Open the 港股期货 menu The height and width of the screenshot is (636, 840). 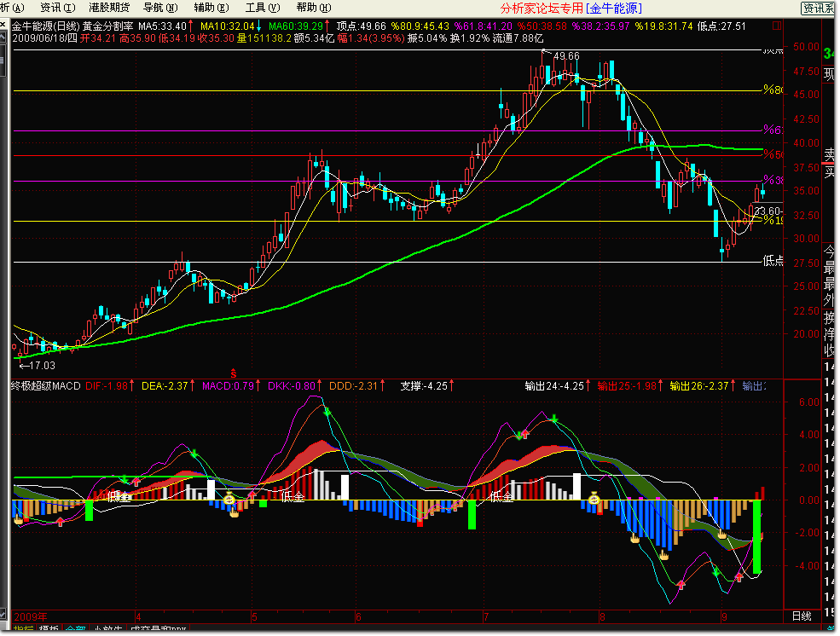click(109, 8)
